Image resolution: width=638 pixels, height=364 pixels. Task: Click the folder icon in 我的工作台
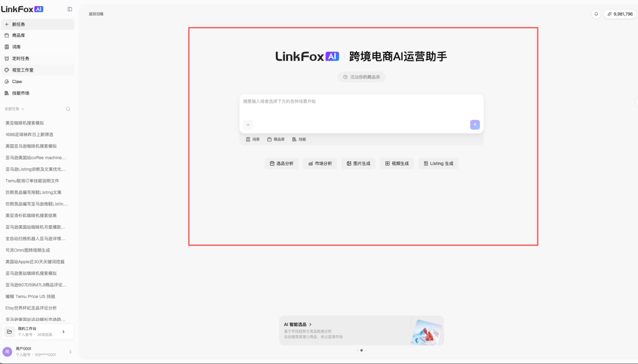(9, 332)
